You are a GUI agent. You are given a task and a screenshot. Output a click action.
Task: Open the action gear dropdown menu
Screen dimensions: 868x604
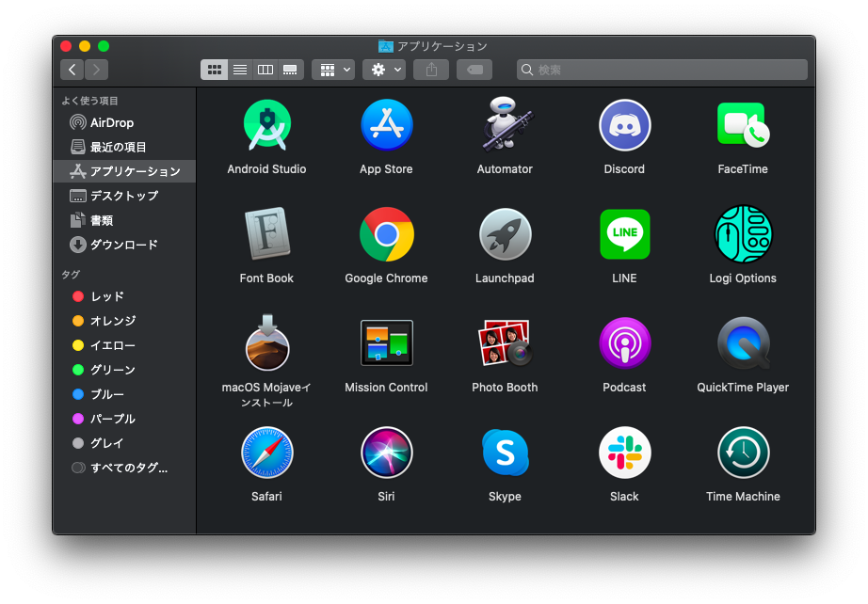point(383,69)
